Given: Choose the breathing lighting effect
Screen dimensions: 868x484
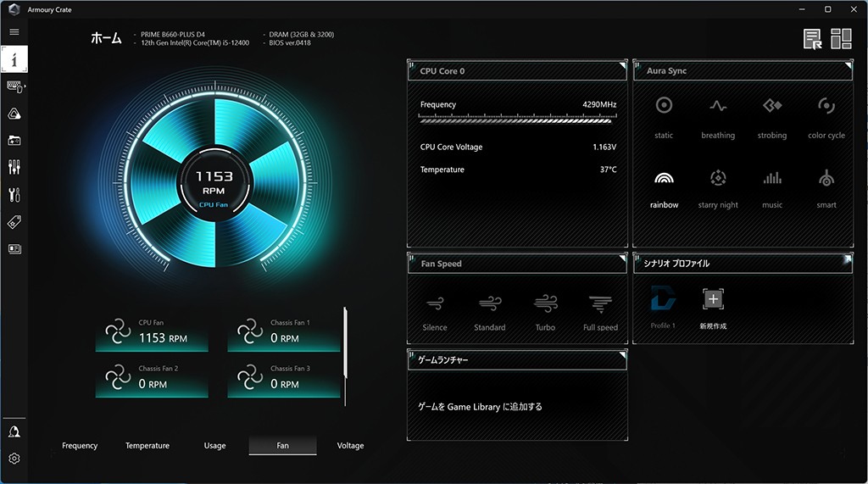Looking at the screenshot, I should 718,106.
